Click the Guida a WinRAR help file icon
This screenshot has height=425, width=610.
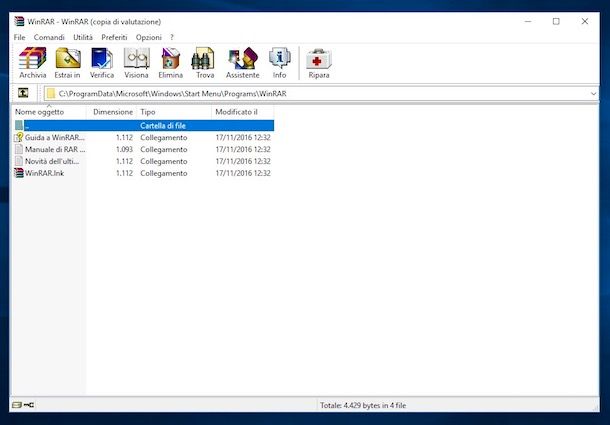point(19,137)
